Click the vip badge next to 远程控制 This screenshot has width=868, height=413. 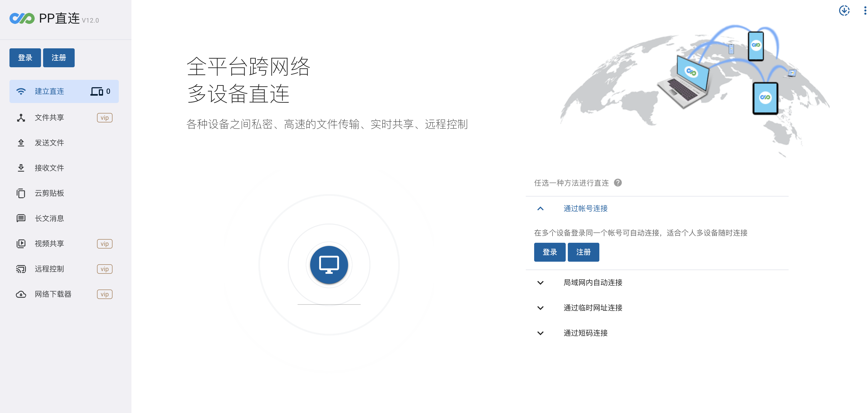(104, 269)
